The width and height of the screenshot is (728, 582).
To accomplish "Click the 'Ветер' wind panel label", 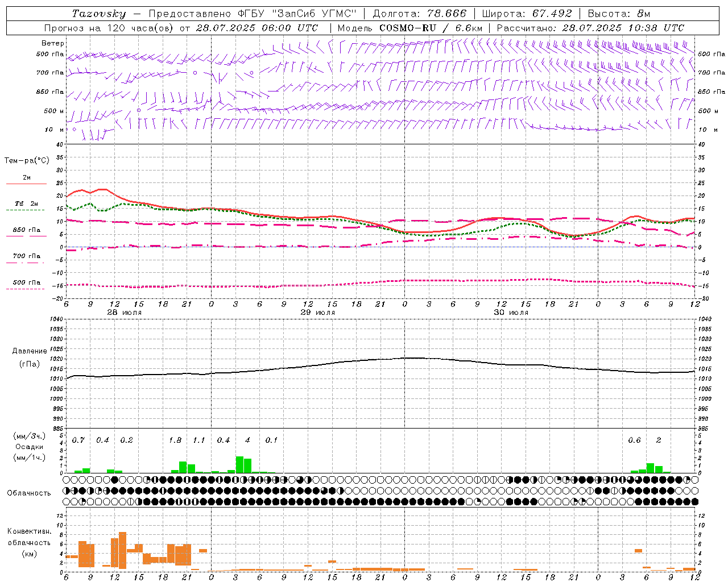I will tap(53, 43).
